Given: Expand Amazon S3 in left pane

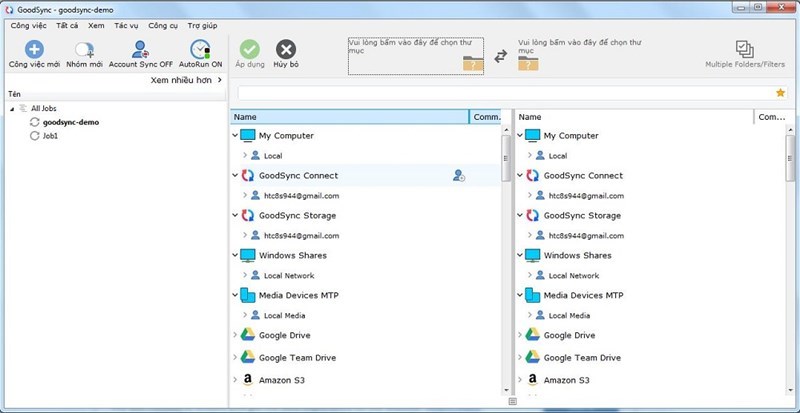Looking at the screenshot, I should pos(235,380).
